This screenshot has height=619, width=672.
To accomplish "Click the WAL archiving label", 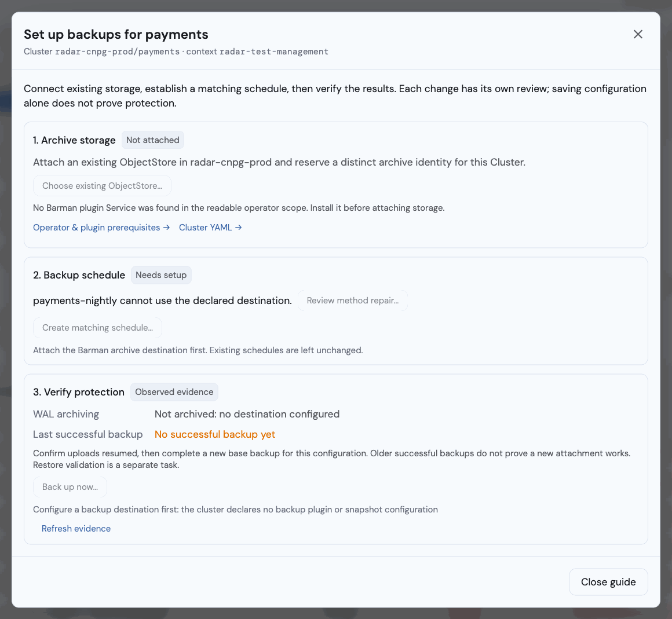I will coord(66,414).
